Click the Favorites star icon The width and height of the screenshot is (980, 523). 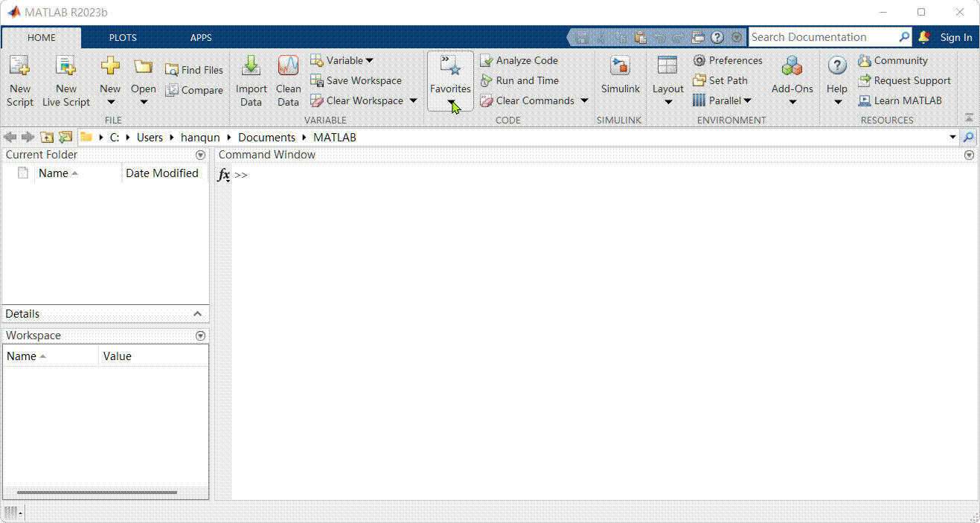[x=450, y=66]
